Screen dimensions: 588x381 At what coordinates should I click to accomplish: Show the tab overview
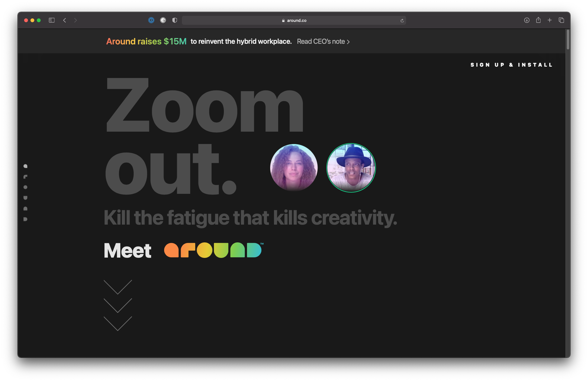coord(561,20)
